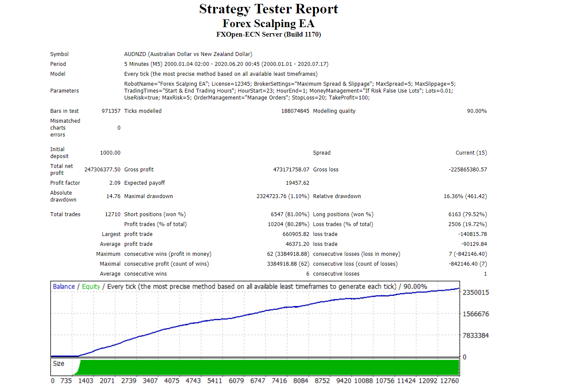588x388 pixels.
Task: Select Average loss trade value -90129.84
Action: click(x=474, y=244)
